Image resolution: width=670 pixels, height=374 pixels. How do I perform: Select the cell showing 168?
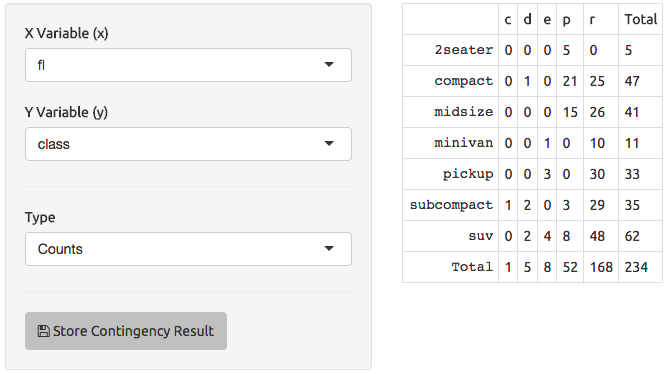tap(601, 267)
